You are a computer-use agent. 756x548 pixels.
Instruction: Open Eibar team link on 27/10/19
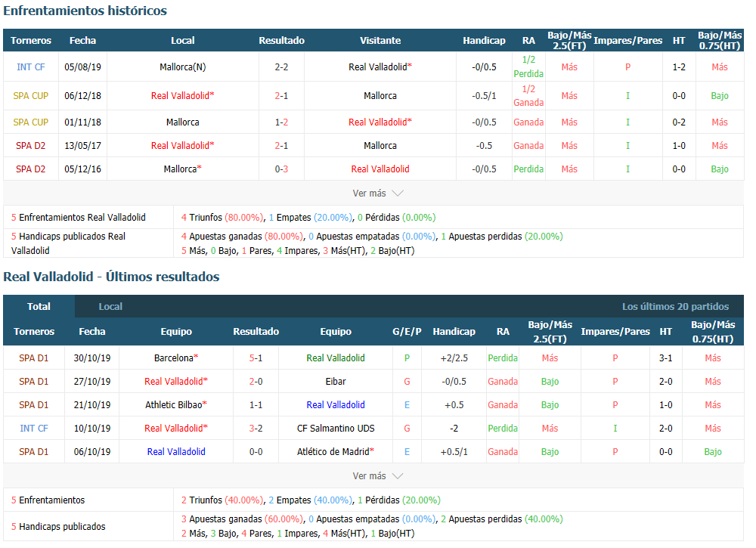click(336, 382)
